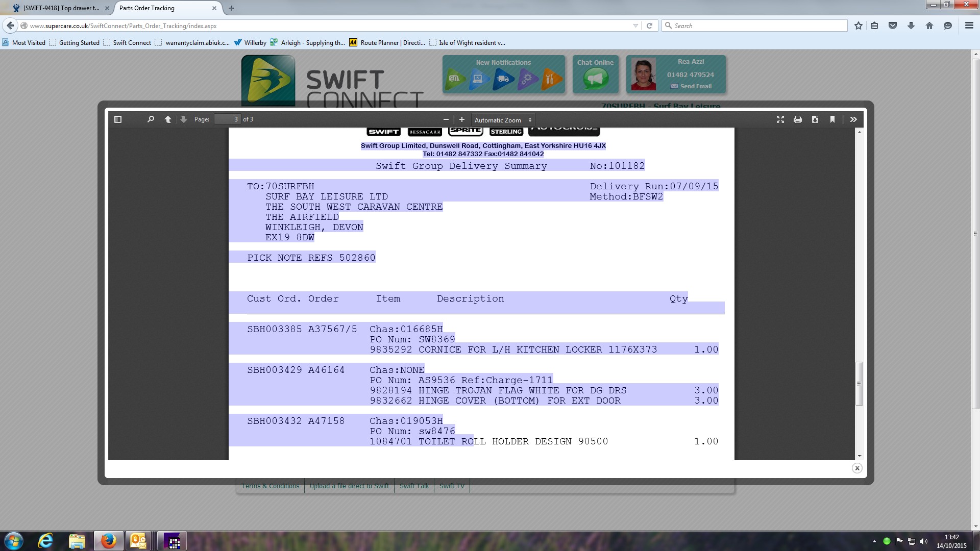980x551 pixels.
Task: Launch Firefox from the taskbar
Action: [x=108, y=541]
